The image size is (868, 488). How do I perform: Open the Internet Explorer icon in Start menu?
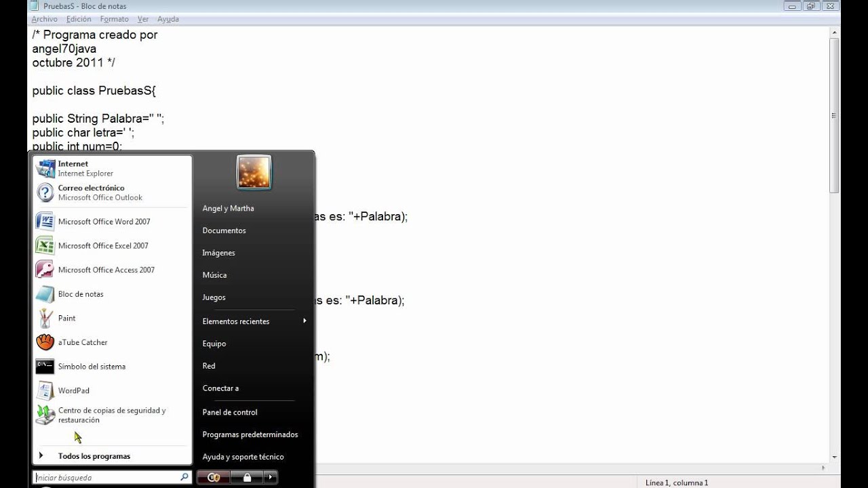tap(45, 168)
